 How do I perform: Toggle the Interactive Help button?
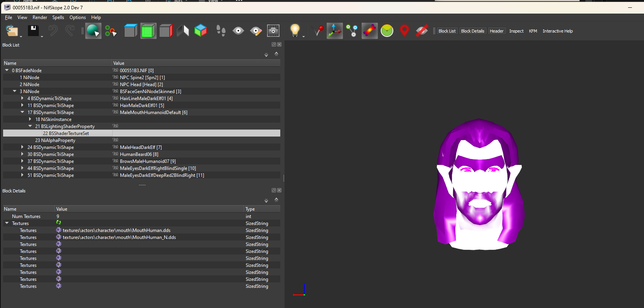[557, 31]
